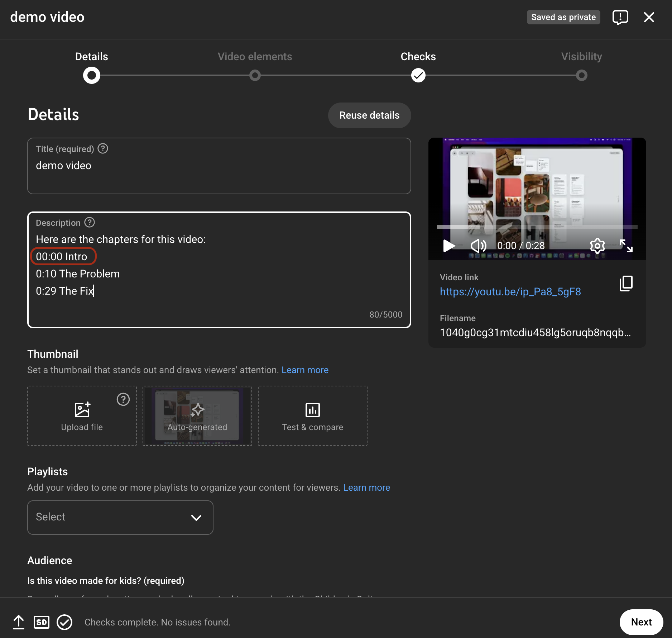
Task: Click the SD processing icon
Action: [42, 622]
